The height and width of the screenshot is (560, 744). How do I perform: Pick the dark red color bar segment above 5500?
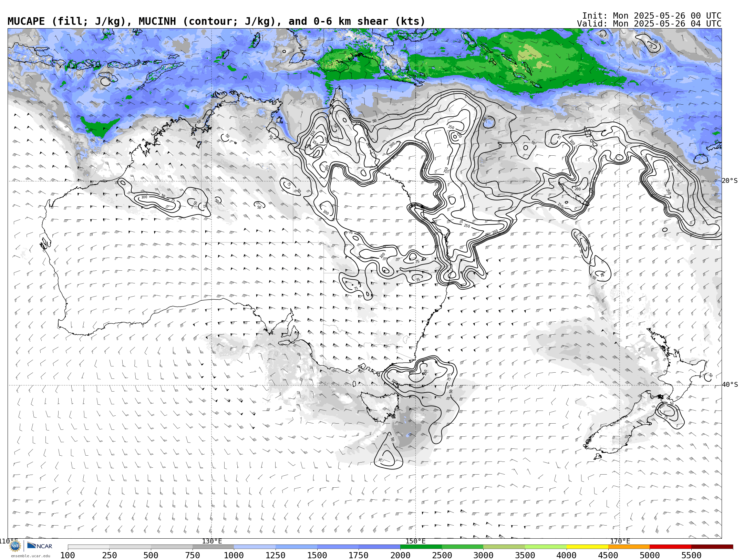point(712,547)
